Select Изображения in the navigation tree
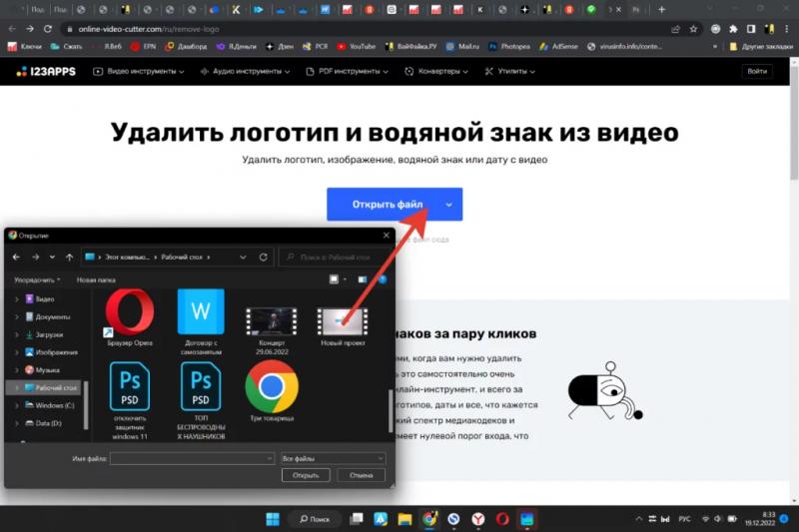 pyautogui.click(x=52, y=352)
